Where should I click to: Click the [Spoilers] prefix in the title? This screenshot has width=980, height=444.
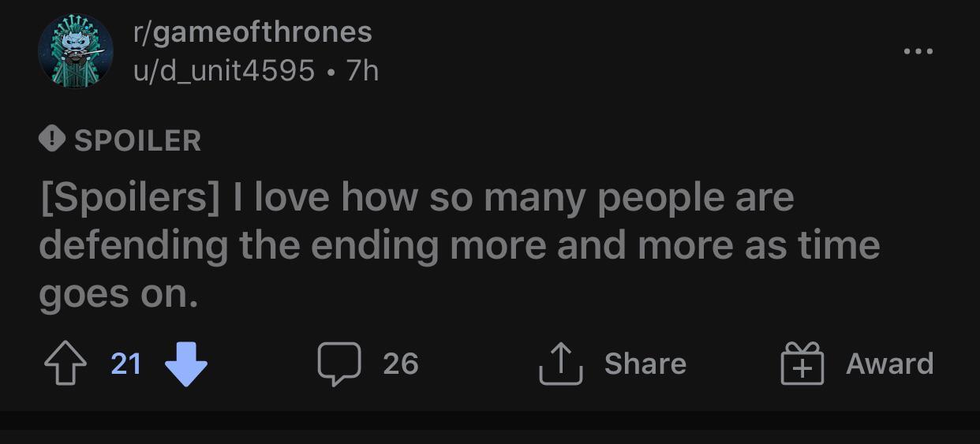[x=130, y=196]
